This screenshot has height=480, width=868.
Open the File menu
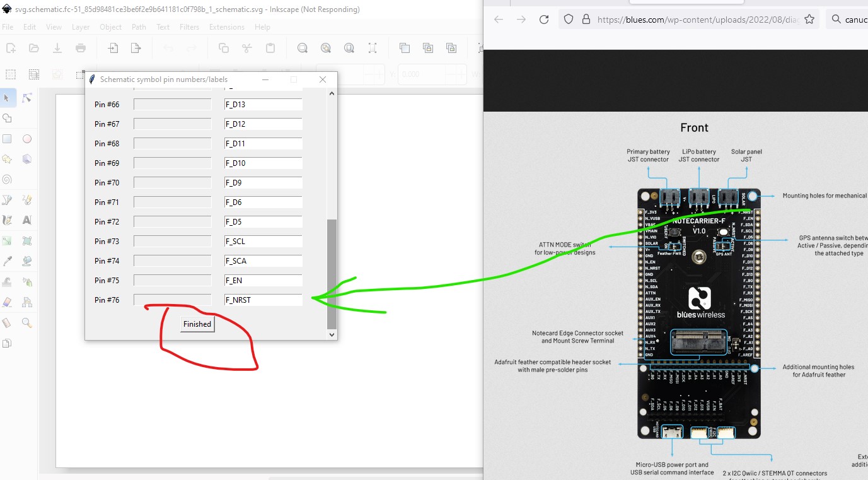coord(8,27)
